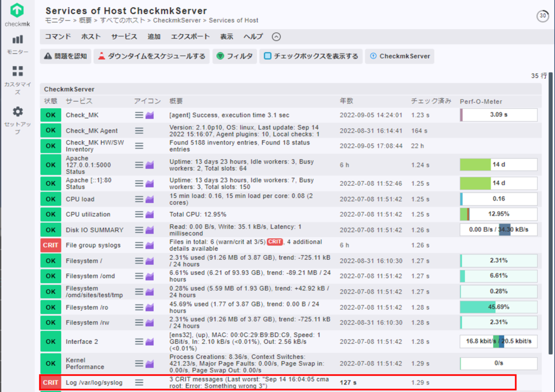Image resolution: width=555 pixels, height=392 pixels.
Task: Click Filesystem /ro 45.69% Perf-O-Meter bar
Action: tap(499, 307)
